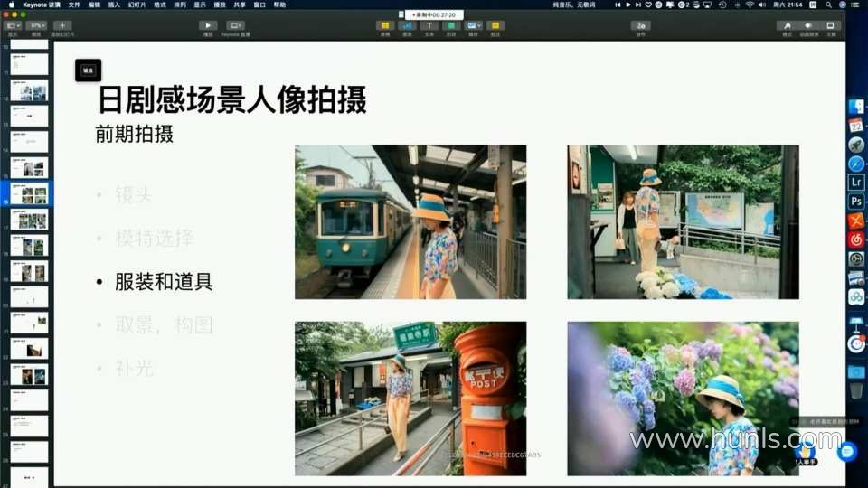
Task: Open the Animate inspector
Action: coord(808,25)
